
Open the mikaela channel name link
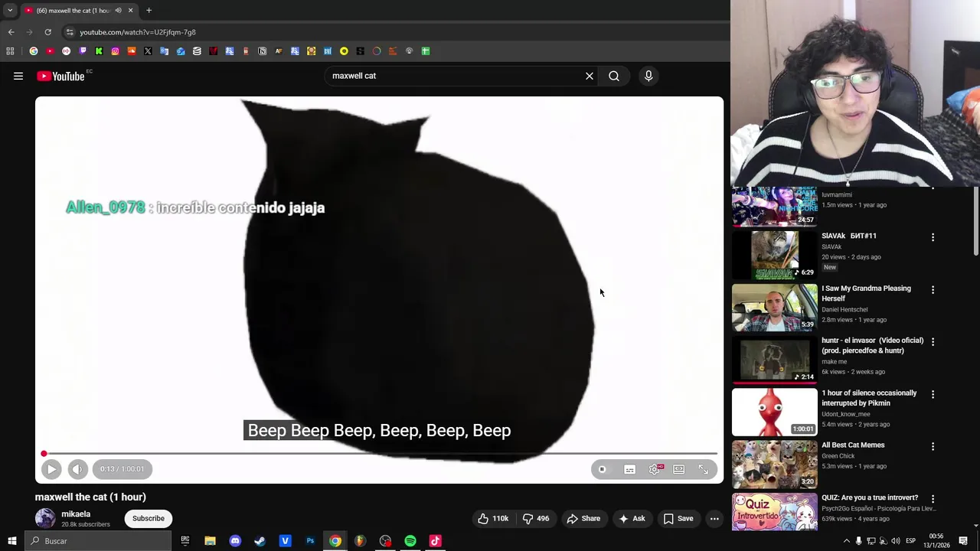click(x=76, y=514)
